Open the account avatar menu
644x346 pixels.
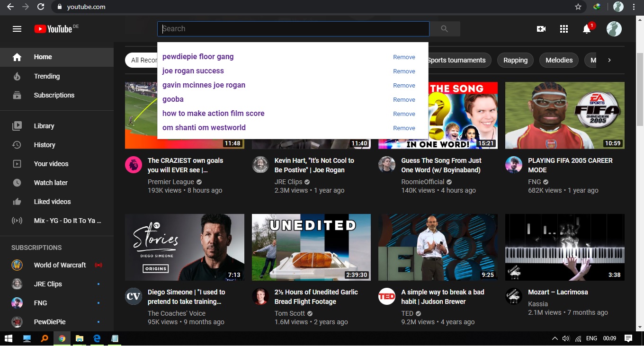point(614,29)
